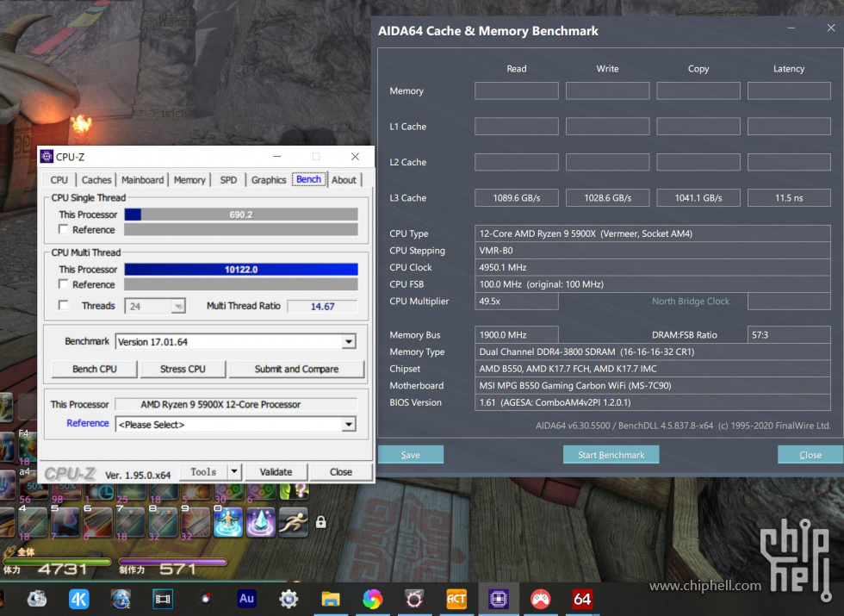Switch to the CPU tab in CPU-Z

(x=59, y=180)
